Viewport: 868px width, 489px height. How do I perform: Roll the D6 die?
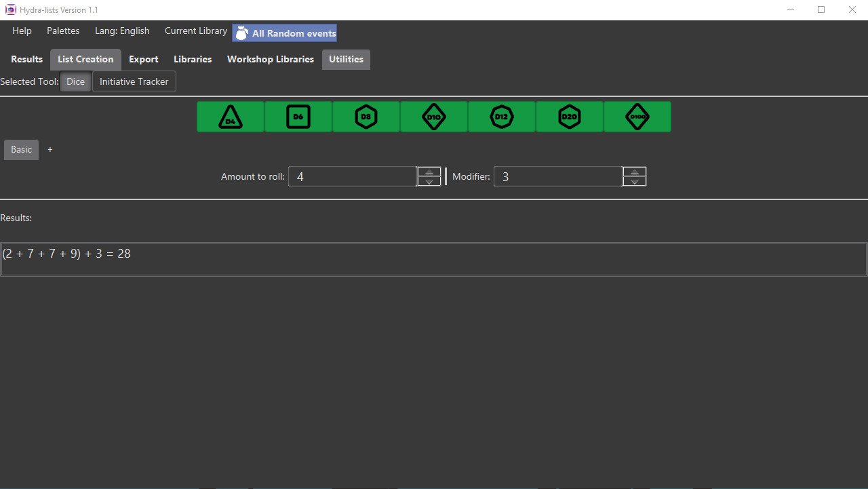coord(298,116)
